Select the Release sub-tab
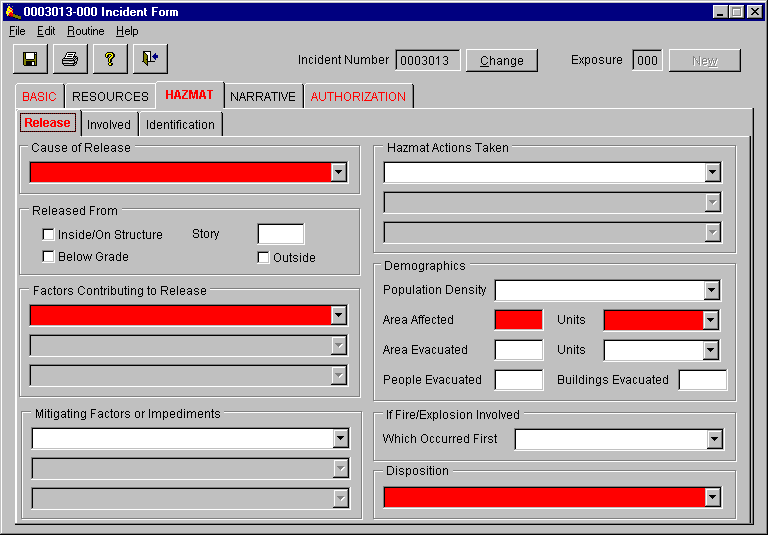Viewport: 768px width, 535px height. coord(48,123)
